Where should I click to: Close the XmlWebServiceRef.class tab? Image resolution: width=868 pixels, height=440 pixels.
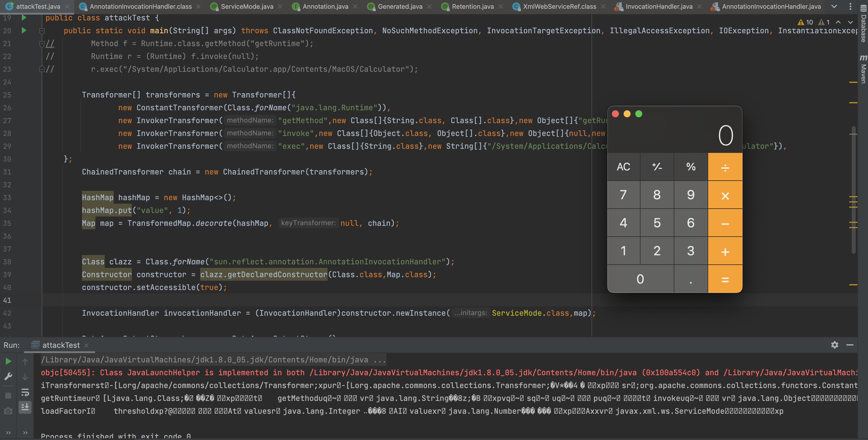point(603,6)
